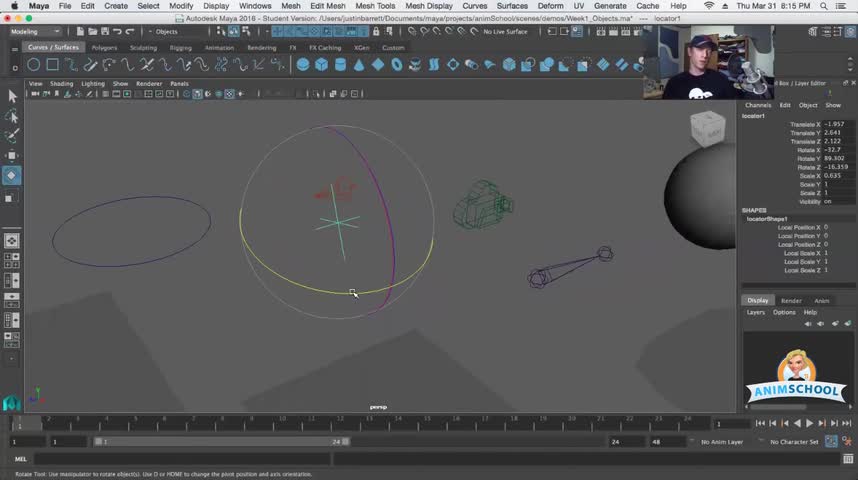Toggle the Auto Keyframe button
Screen dimensions: 858x480
(x=831, y=441)
